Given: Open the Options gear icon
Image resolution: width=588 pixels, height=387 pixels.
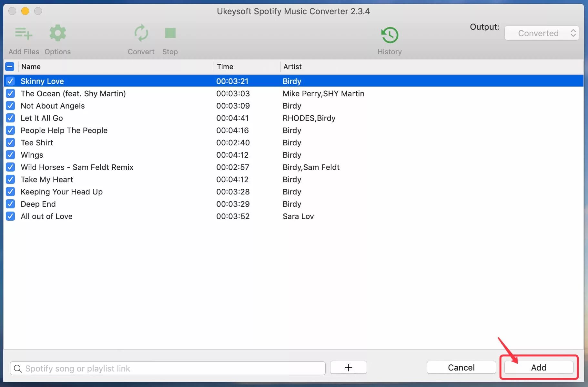Looking at the screenshot, I should 58,33.
